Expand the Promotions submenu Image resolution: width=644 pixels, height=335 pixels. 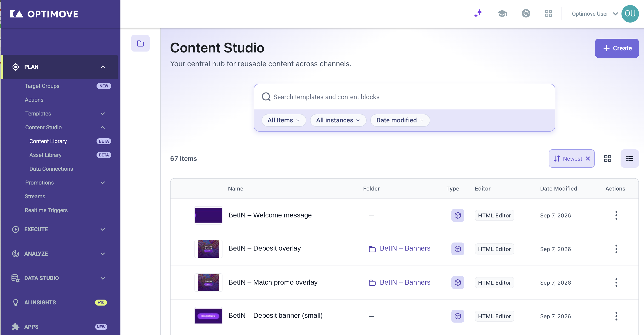pos(103,183)
